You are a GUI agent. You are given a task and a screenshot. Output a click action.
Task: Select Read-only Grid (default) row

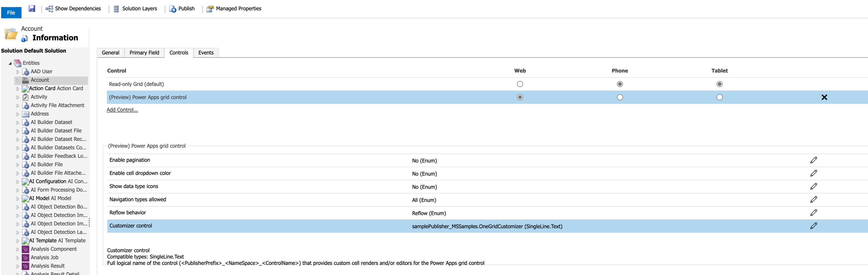pyautogui.click(x=487, y=84)
